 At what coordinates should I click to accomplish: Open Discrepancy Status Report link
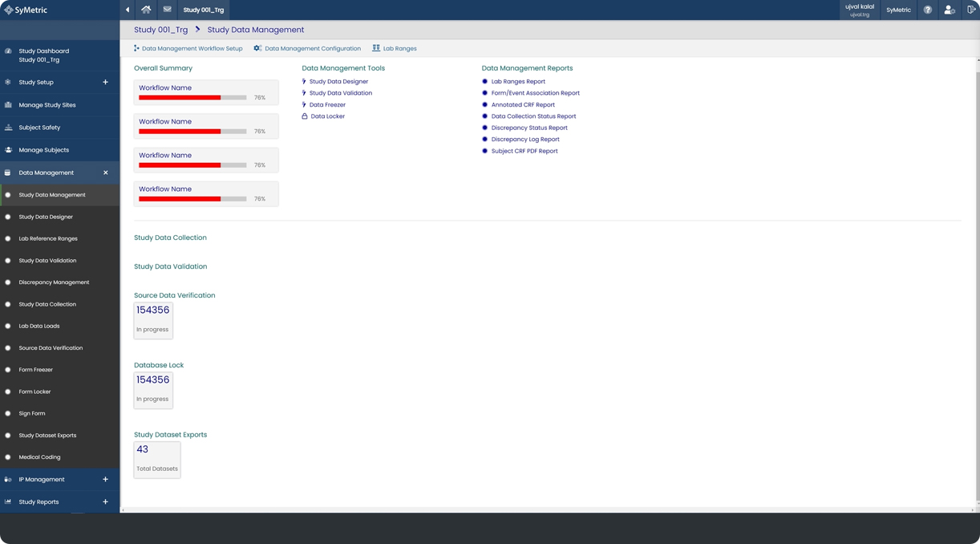(529, 128)
